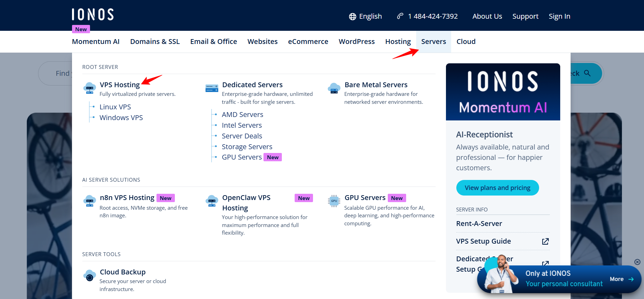The image size is (644, 299).
Task: Open Dedicated Servers link
Action: [252, 85]
